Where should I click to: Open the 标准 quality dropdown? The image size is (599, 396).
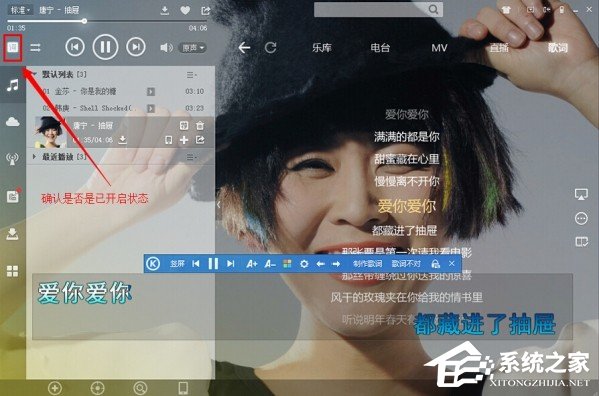click(x=20, y=10)
